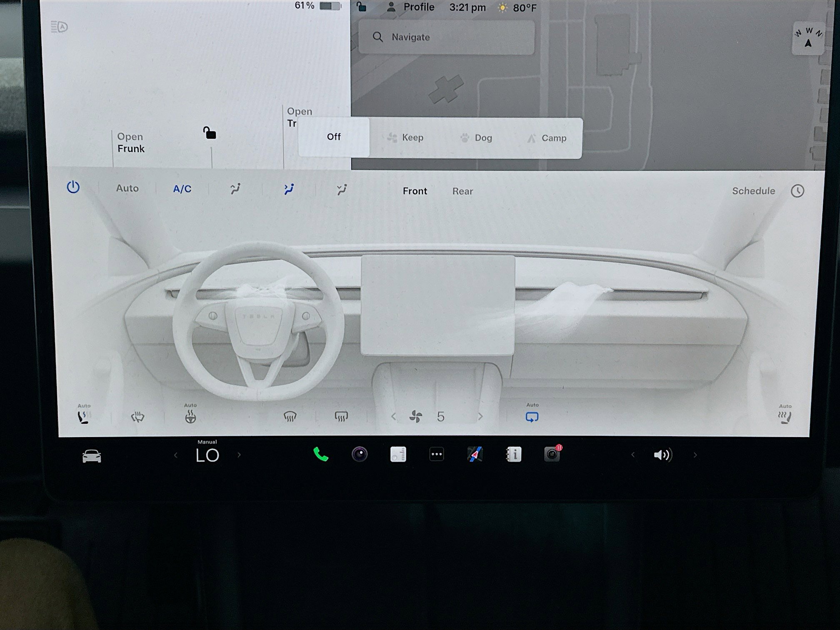Open climate Schedule settings via clock icon
This screenshot has width=840, height=630.
click(x=798, y=191)
